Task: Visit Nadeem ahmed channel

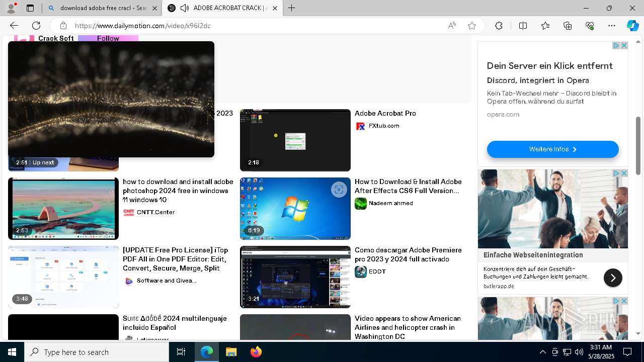Action: point(391,203)
